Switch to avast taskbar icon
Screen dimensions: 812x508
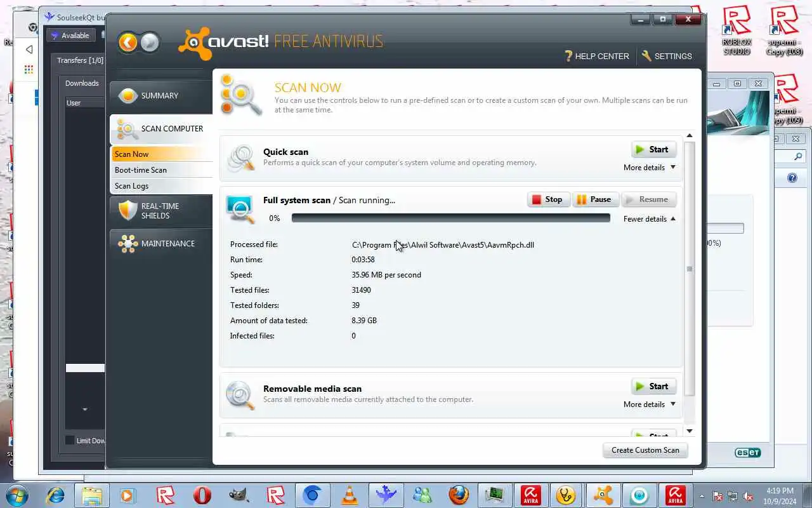coord(603,495)
